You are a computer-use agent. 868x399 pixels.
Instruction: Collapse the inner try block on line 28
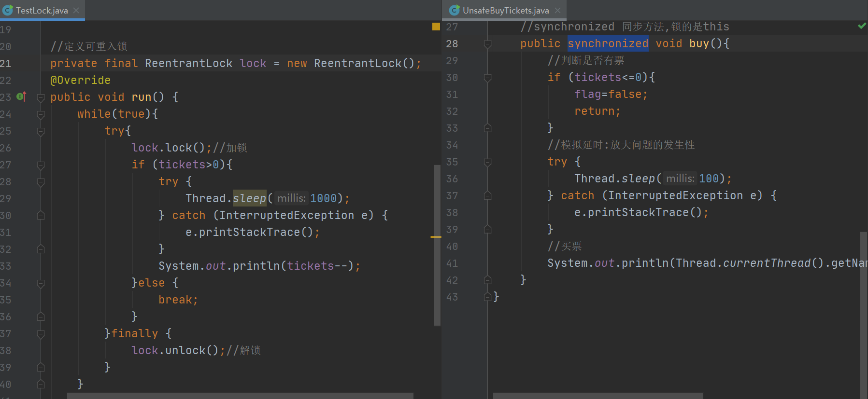click(41, 182)
